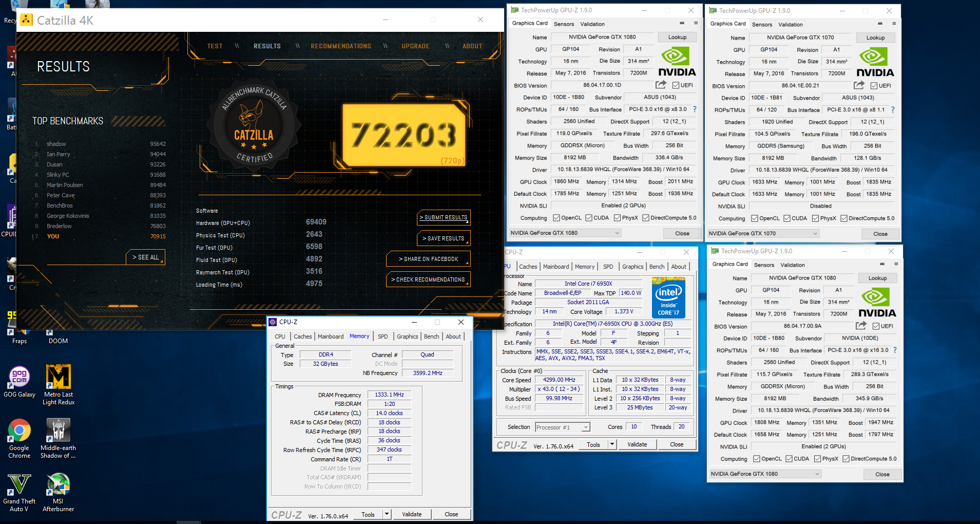The width and height of the screenshot is (980, 524).
Task: Click the hamburger menu icon in the top-left GPU-Z window
Action: point(696,23)
